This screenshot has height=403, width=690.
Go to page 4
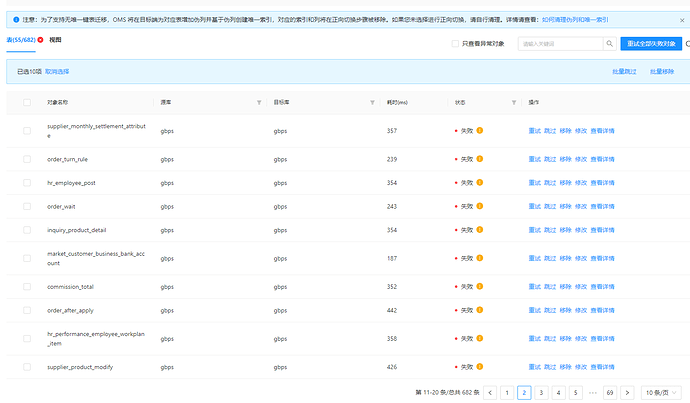coord(558,392)
